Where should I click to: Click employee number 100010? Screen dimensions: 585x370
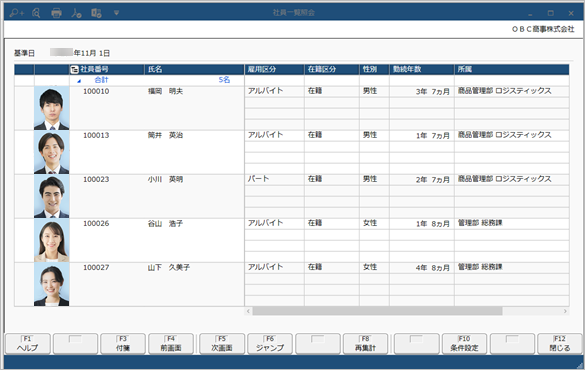pyautogui.click(x=96, y=91)
